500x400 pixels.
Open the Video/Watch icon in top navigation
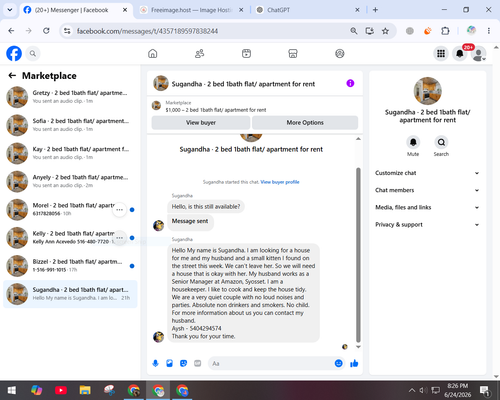click(x=246, y=53)
